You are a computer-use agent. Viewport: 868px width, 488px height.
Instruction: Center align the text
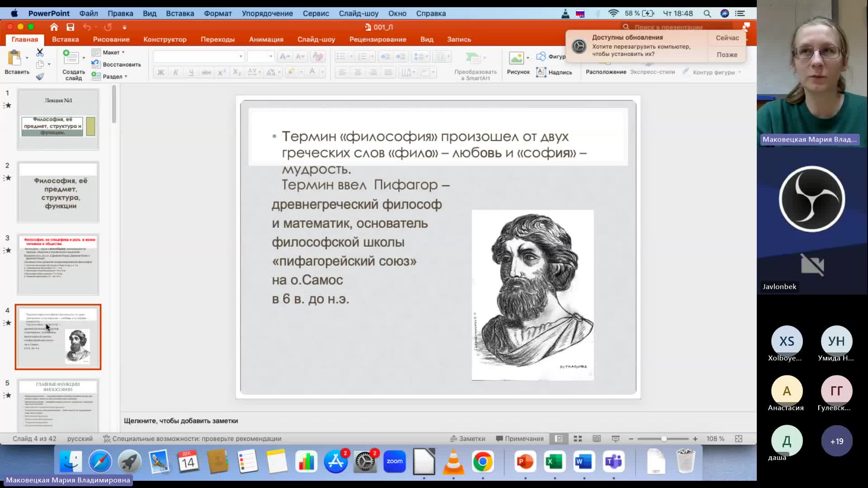358,72
